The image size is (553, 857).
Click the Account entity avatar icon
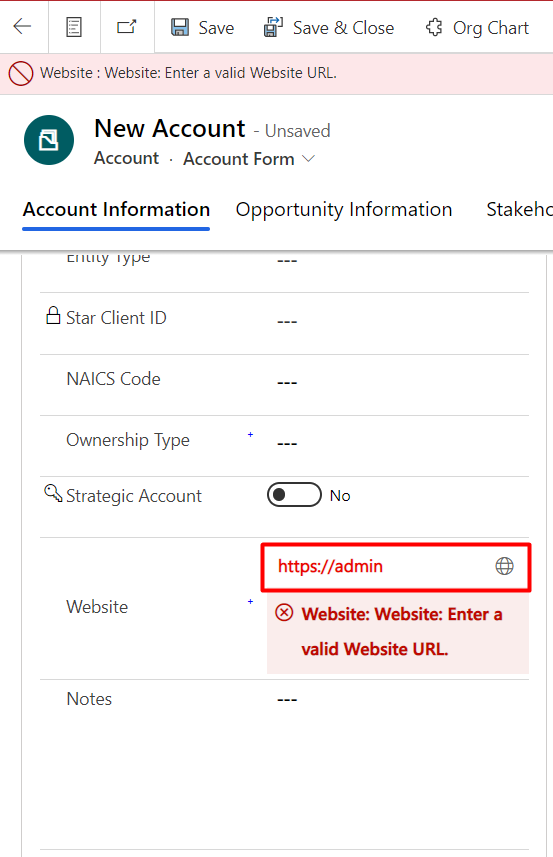tap(49, 140)
